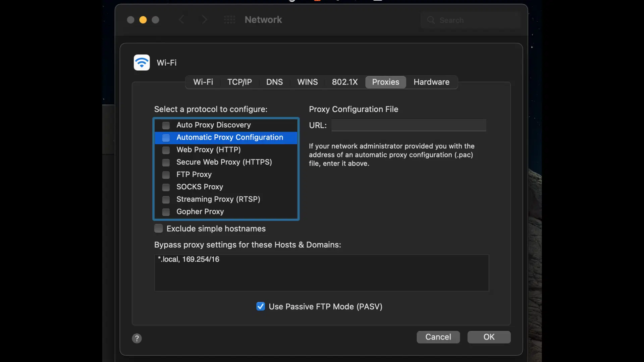Toggle the Exclude simple hostnames checkbox
Viewport: 644px width, 362px height.
click(158, 229)
